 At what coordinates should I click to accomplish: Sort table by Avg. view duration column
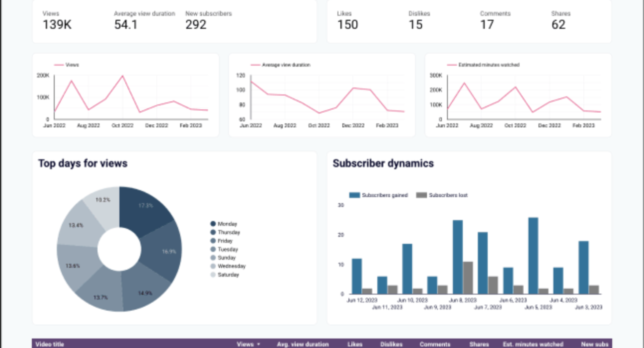(303, 344)
